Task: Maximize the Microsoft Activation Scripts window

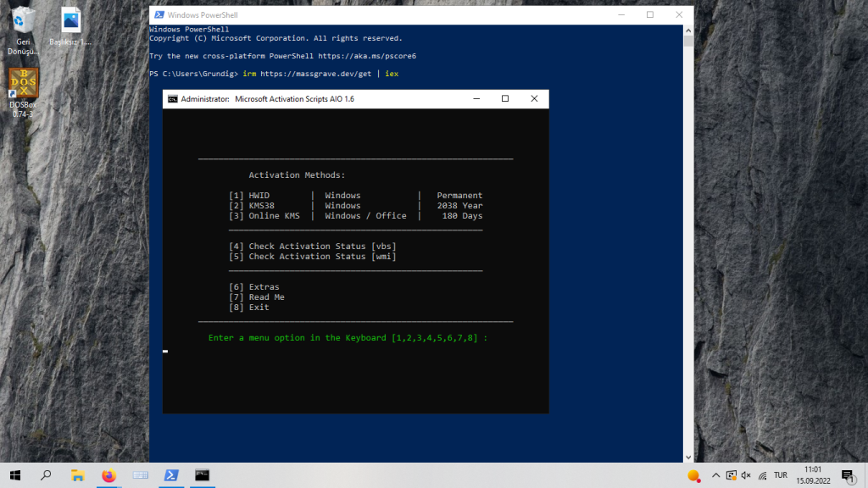Action: 505,98
